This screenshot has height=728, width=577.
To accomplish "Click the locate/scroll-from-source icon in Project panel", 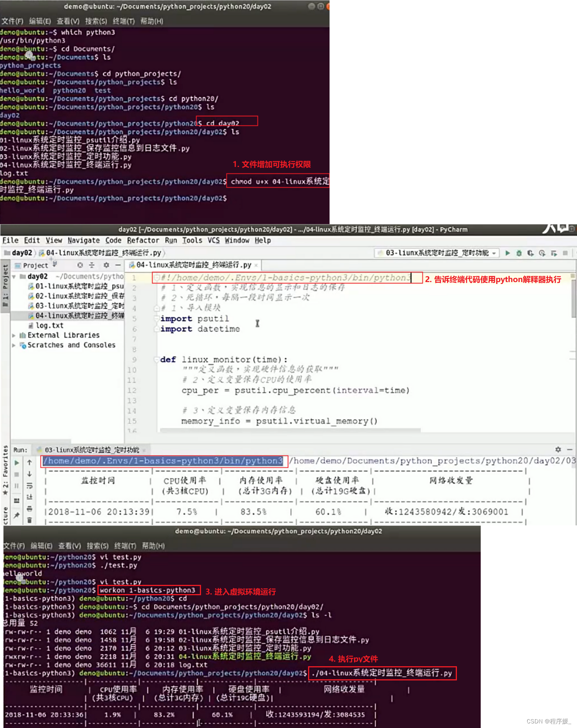I will (x=80, y=265).
